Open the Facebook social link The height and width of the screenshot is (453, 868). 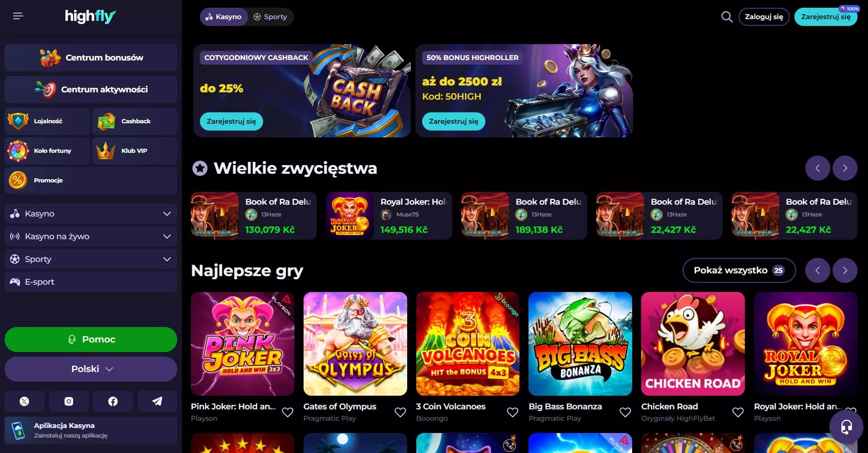click(113, 401)
